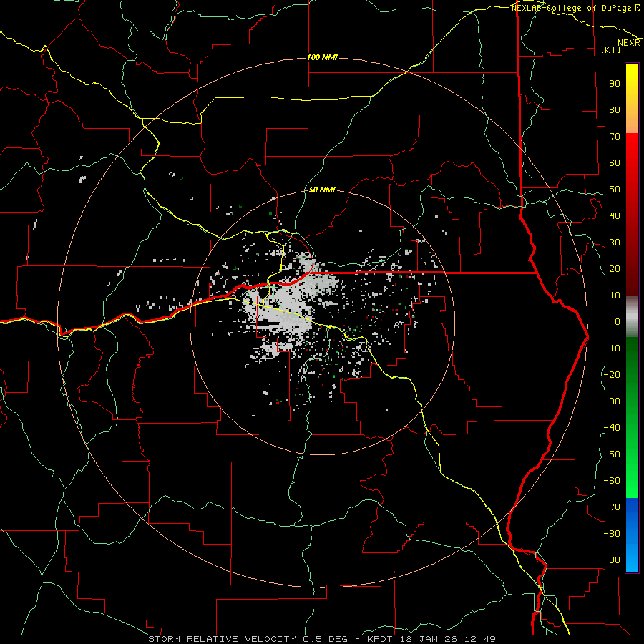Click the positive 60 legend value
The height and width of the screenshot is (644, 644).
click(x=615, y=162)
